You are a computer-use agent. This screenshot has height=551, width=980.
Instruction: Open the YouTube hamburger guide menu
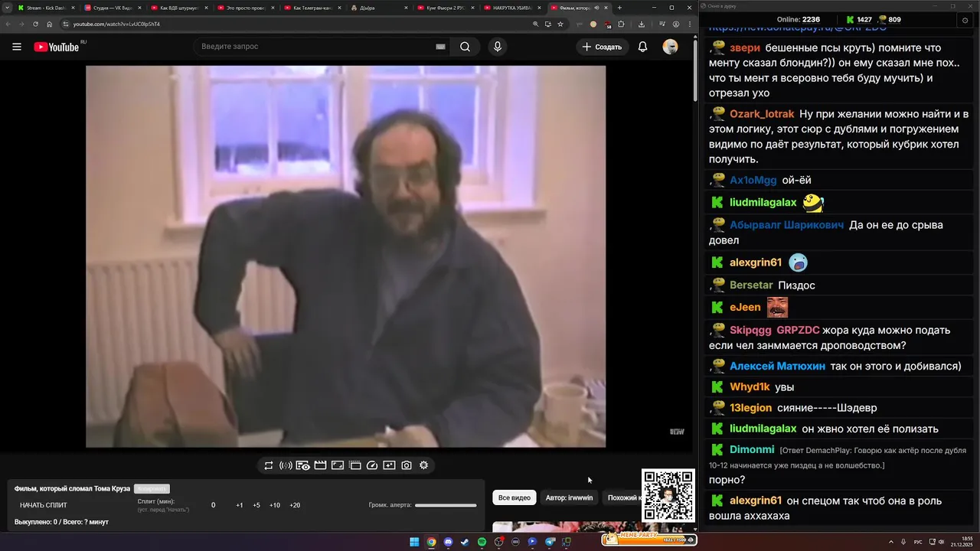(x=17, y=47)
